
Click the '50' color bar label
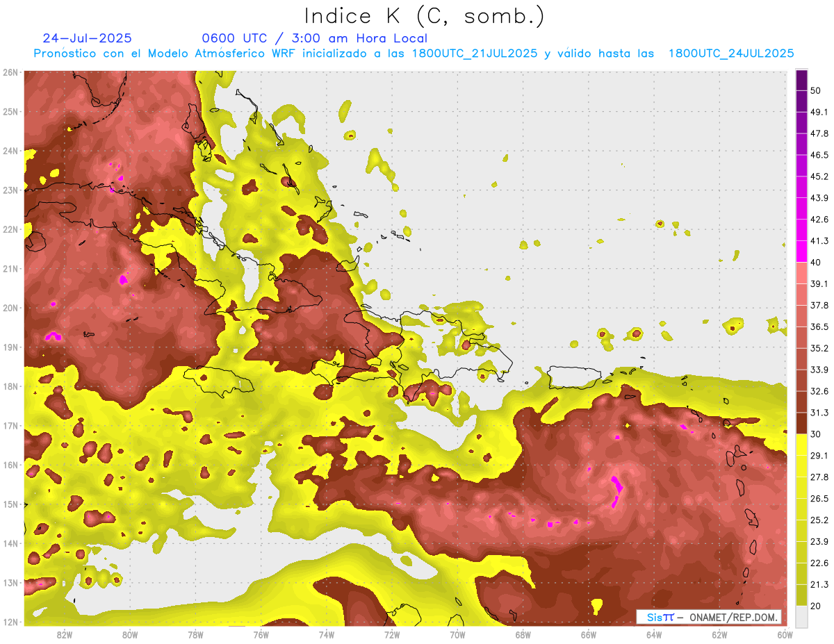[x=815, y=90]
